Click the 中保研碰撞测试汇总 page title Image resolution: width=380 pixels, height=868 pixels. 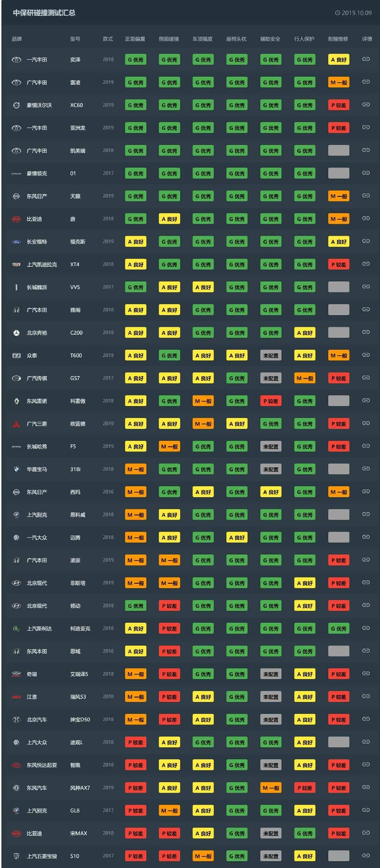[x=44, y=13]
